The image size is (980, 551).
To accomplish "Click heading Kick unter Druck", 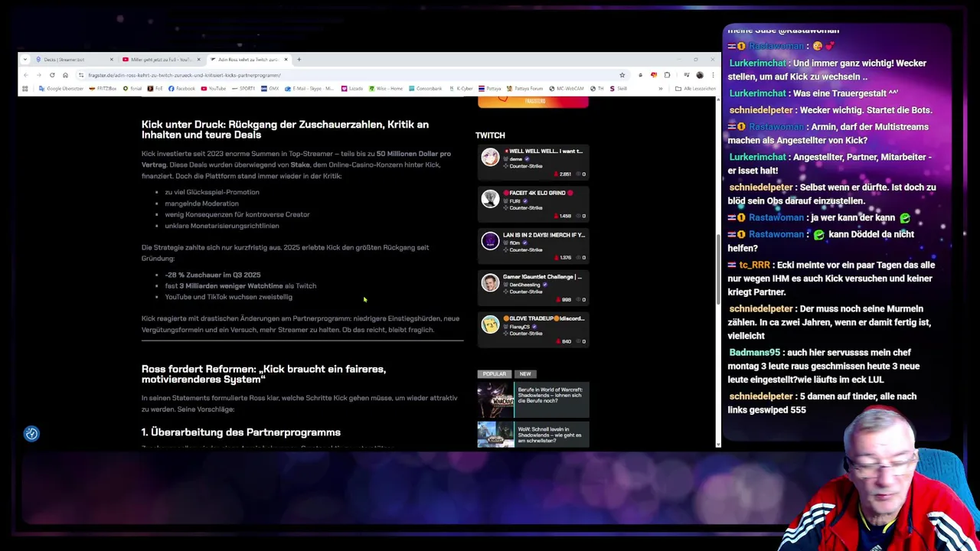I will click(285, 129).
